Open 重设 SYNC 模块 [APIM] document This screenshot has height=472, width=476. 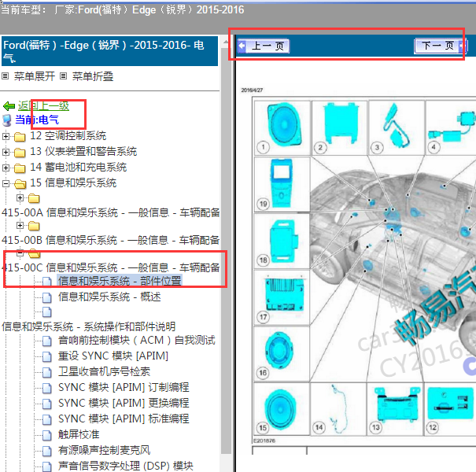(113, 356)
